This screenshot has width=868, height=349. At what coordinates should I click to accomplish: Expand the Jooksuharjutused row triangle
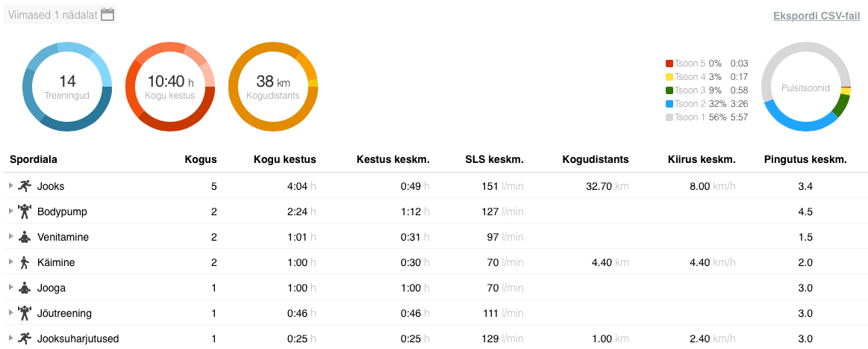10,338
